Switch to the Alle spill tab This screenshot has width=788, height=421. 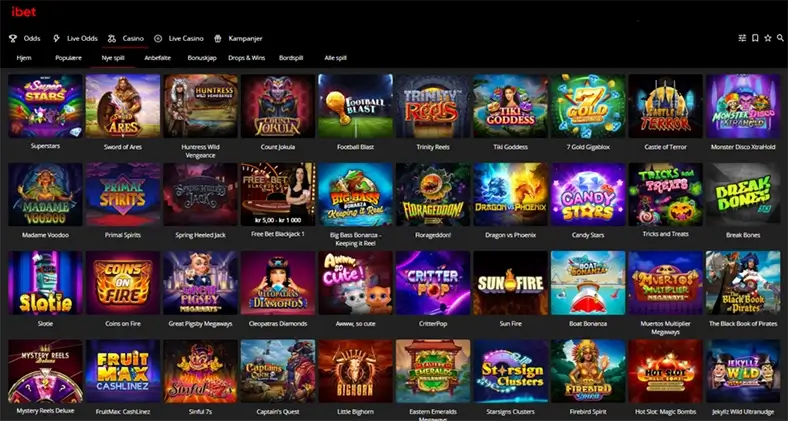click(336, 58)
